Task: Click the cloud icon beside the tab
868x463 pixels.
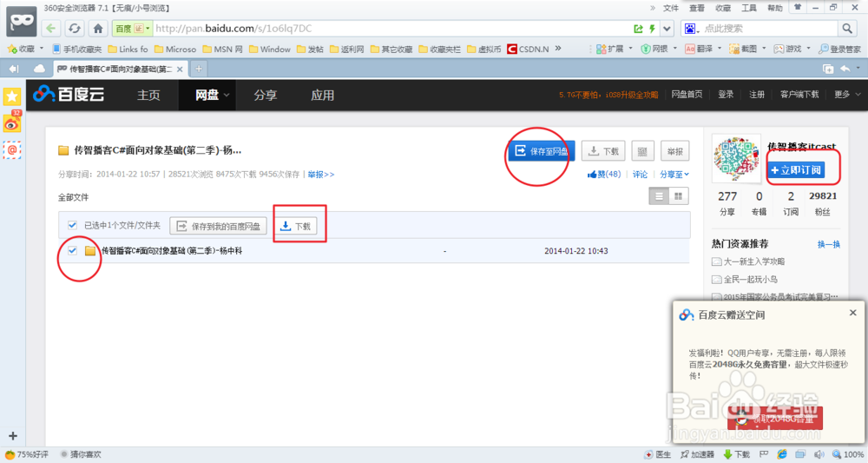Action: (x=39, y=69)
